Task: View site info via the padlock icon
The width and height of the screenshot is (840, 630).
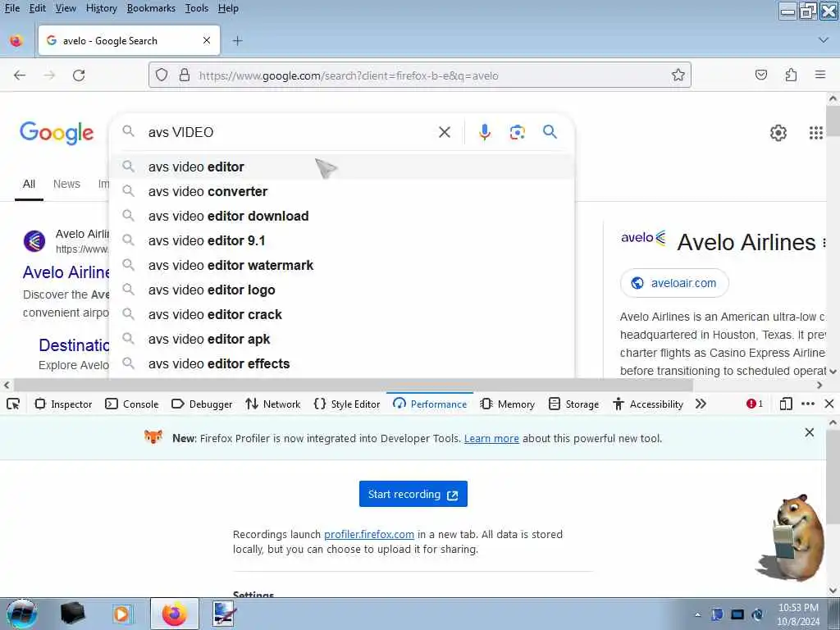Action: coord(185,75)
